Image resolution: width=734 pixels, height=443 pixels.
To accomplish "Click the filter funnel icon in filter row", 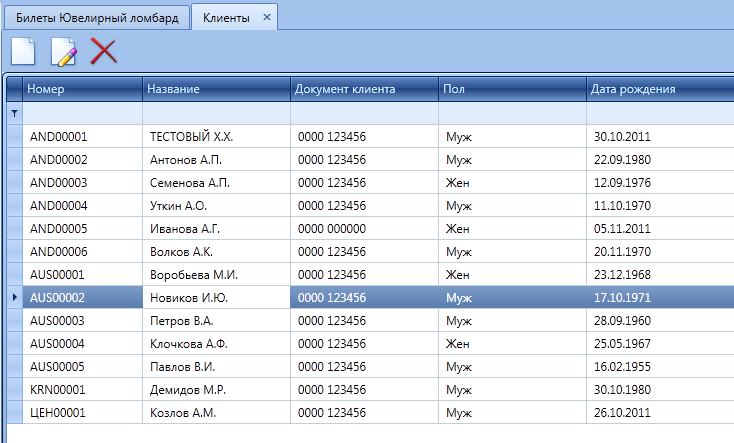I will click(14, 114).
